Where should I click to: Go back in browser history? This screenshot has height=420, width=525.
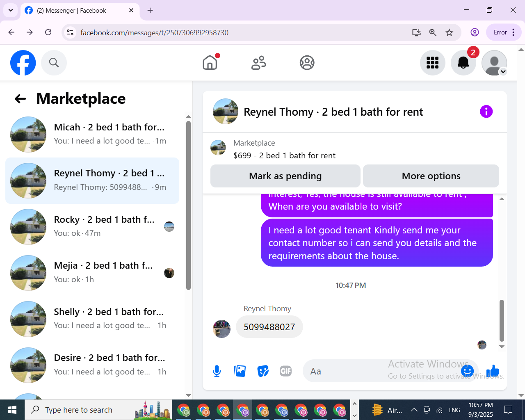coord(11,32)
